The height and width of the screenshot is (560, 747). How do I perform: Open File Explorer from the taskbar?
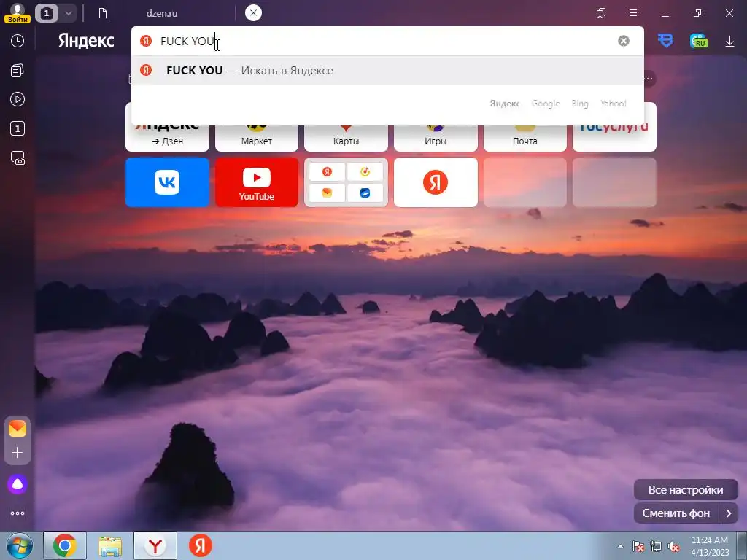(110, 545)
